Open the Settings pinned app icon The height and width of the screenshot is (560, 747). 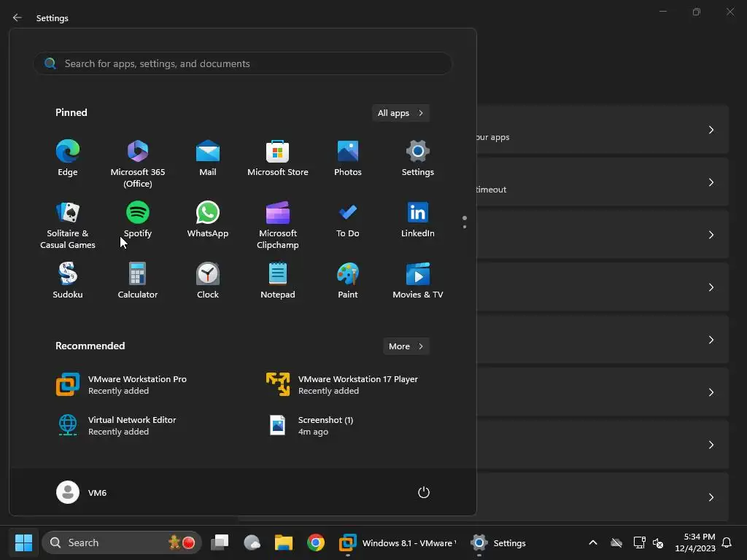click(418, 158)
